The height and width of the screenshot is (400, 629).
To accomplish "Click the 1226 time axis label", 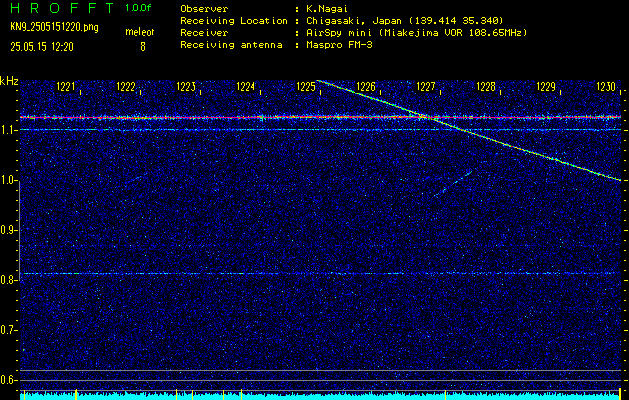I will (x=365, y=87).
